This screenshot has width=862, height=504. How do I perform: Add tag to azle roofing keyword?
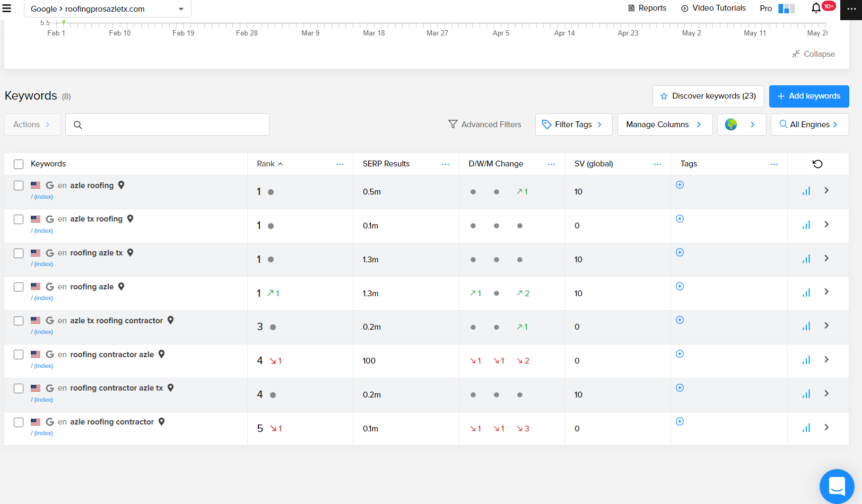pyautogui.click(x=680, y=185)
